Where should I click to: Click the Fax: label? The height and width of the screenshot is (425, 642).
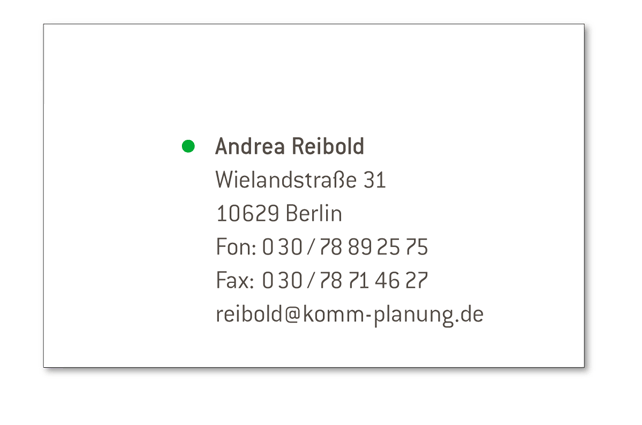tap(235, 281)
